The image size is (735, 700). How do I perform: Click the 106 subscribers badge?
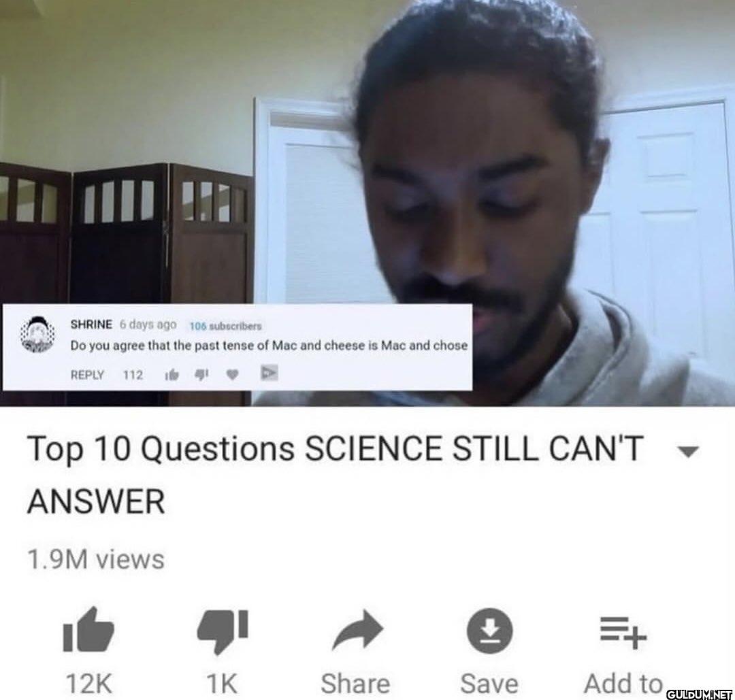225,326
